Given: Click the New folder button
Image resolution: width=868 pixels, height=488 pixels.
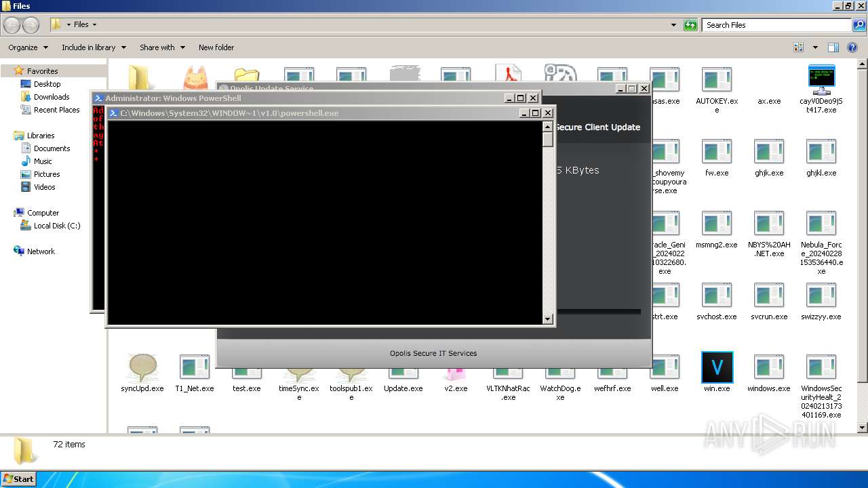Looking at the screenshot, I should click(x=216, y=47).
